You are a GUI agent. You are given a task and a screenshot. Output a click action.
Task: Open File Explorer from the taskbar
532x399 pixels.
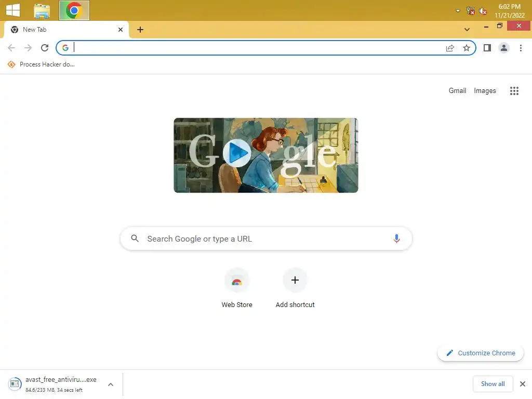42,10
